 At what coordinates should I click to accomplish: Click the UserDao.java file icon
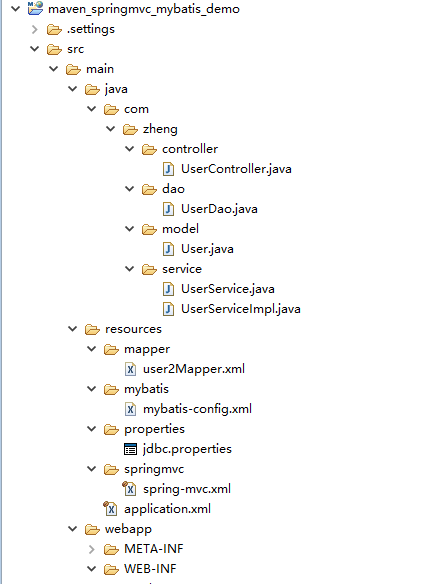[168, 209]
